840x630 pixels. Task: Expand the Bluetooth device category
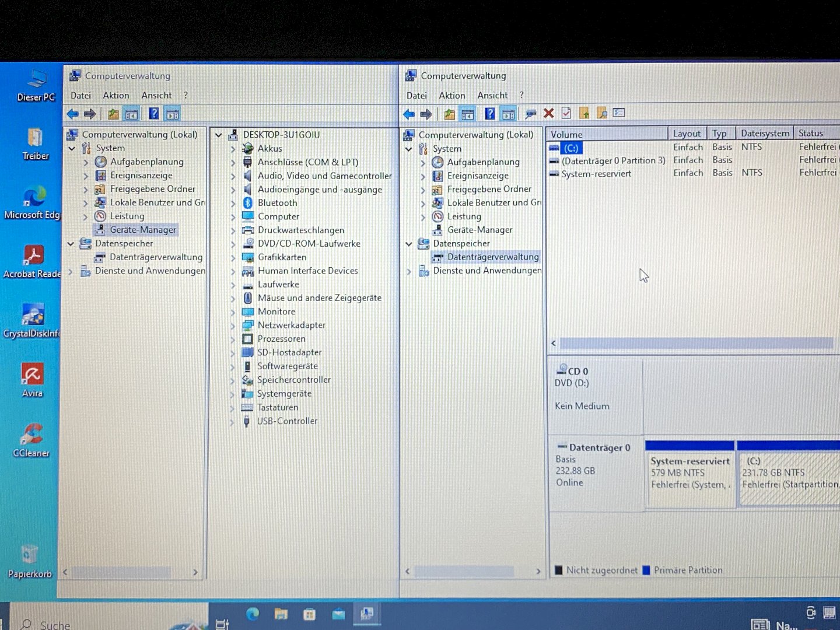[x=233, y=203]
